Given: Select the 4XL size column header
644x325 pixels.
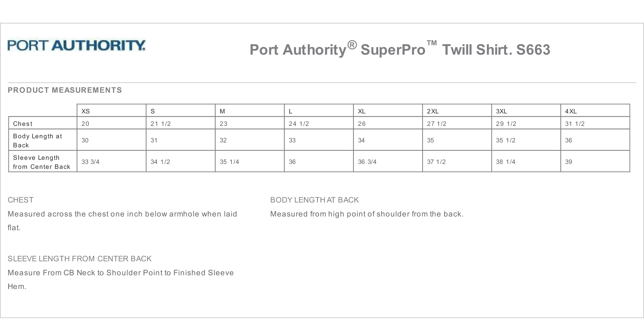Looking at the screenshot, I should click(571, 111).
